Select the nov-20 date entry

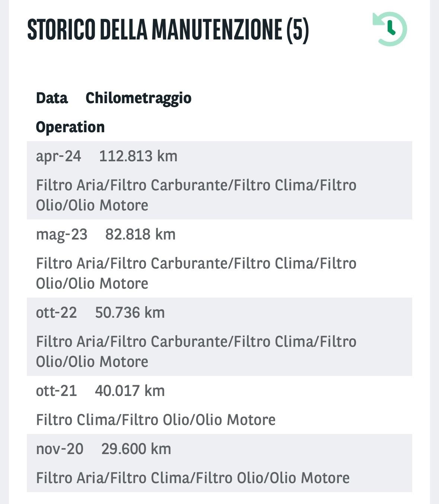click(60, 449)
